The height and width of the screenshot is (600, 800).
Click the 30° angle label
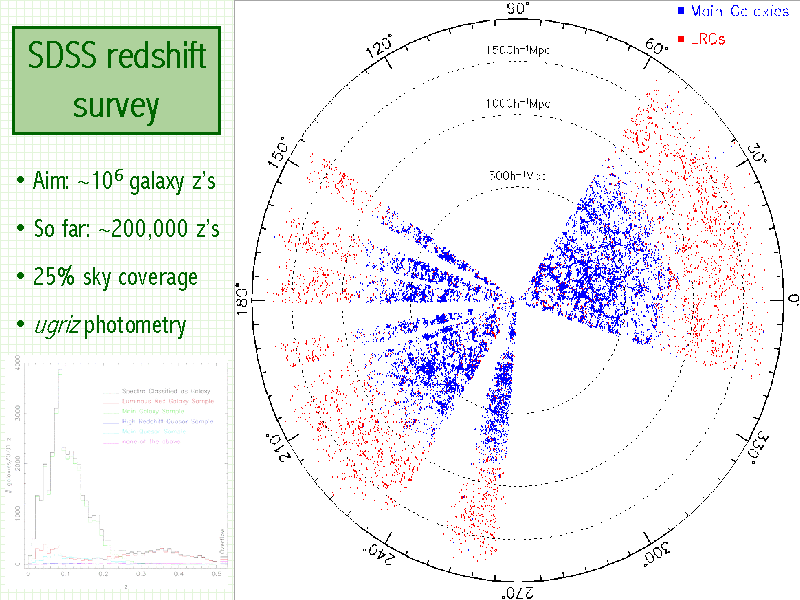click(758, 154)
